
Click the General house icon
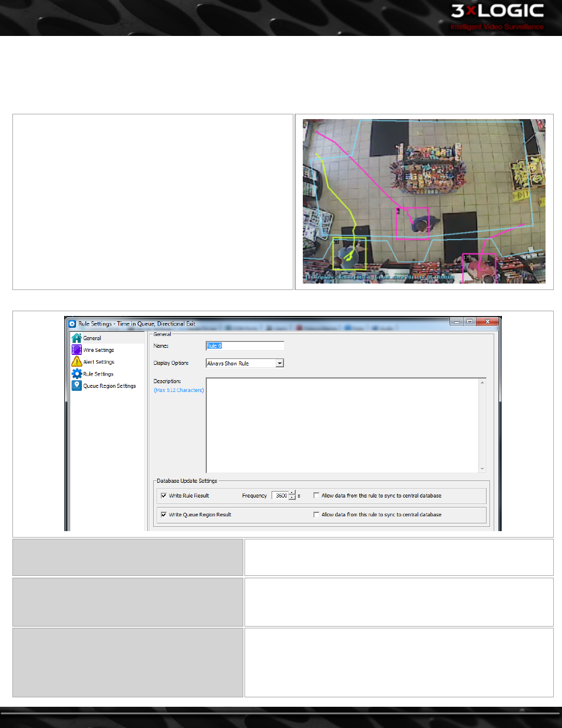(x=77, y=338)
